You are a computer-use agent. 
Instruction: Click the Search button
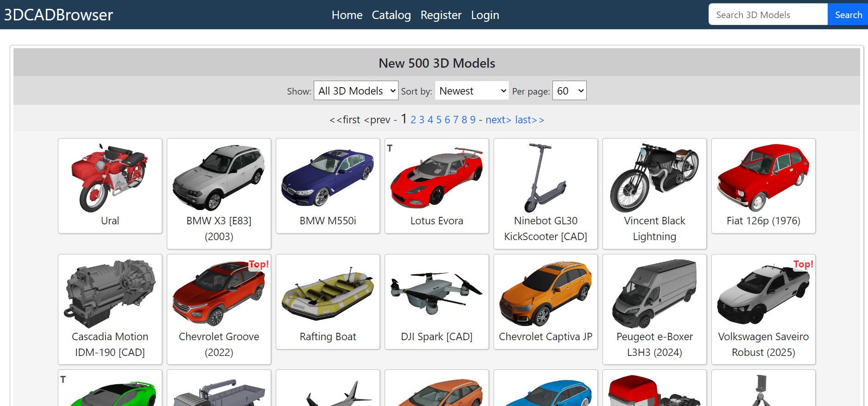pyautogui.click(x=848, y=14)
